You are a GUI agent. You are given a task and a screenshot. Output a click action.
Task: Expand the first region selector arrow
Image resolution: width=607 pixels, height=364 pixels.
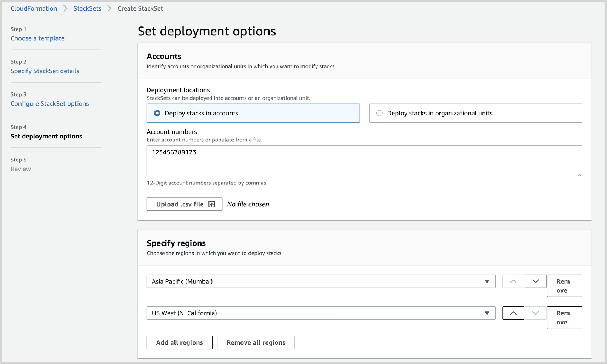point(487,281)
